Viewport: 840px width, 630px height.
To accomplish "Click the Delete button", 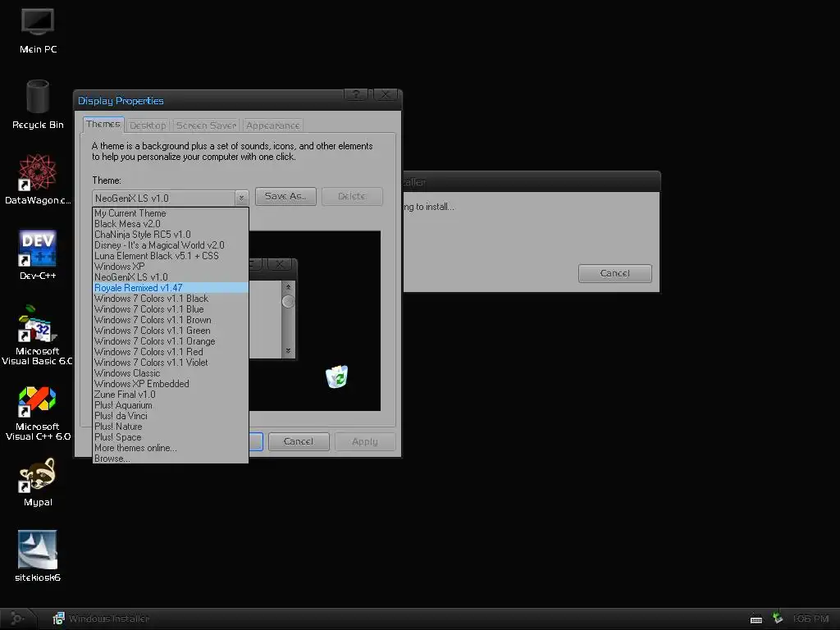I will (352, 196).
